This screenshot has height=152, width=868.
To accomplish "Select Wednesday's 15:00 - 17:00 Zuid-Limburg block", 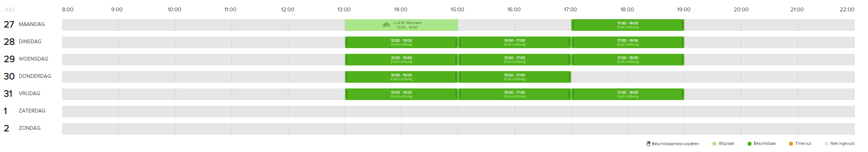I will (514, 60).
